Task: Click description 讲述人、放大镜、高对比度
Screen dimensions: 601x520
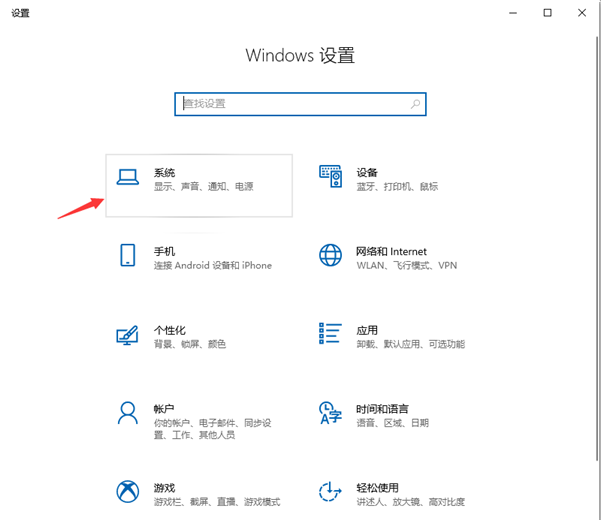Action: 411,502
